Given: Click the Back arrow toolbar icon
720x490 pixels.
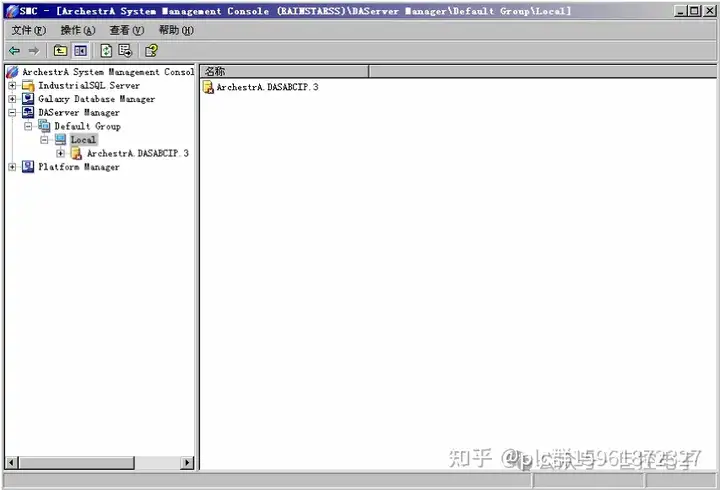Looking at the screenshot, I should (x=14, y=51).
